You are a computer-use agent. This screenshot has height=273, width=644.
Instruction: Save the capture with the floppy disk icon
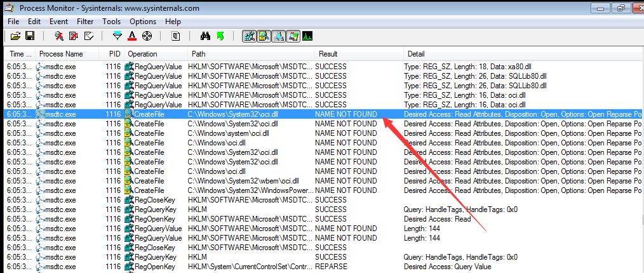[30, 36]
